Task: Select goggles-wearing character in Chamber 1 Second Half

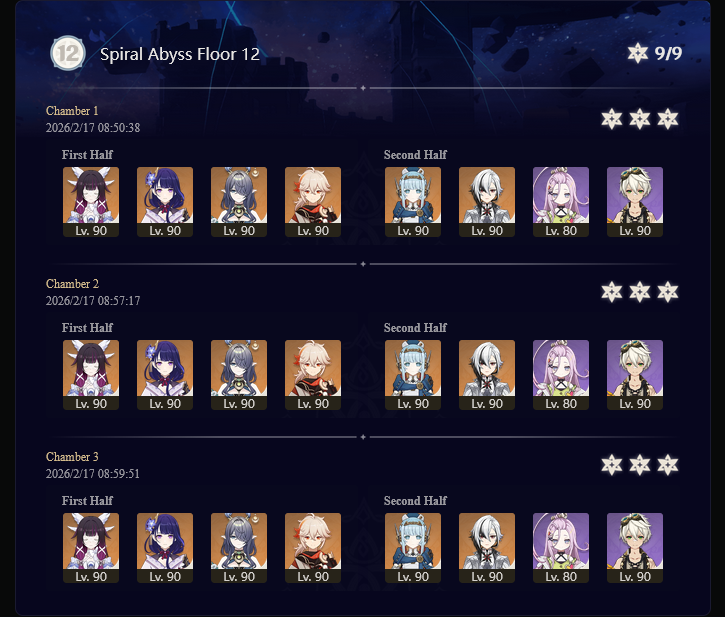Action: (x=635, y=202)
